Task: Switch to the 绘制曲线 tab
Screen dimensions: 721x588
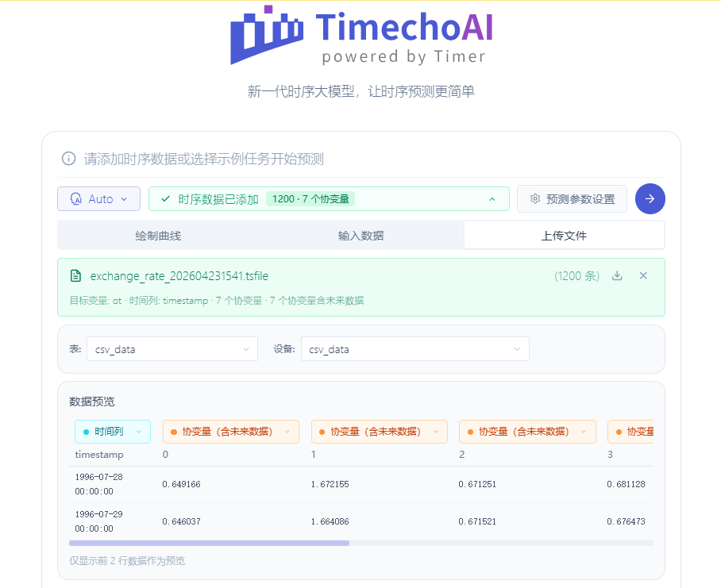Action: (x=158, y=236)
